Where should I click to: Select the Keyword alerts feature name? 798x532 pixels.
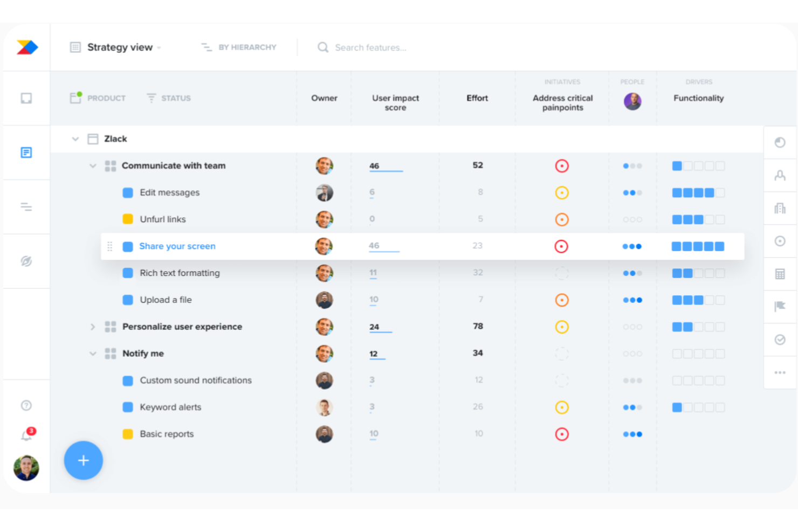click(x=170, y=407)
